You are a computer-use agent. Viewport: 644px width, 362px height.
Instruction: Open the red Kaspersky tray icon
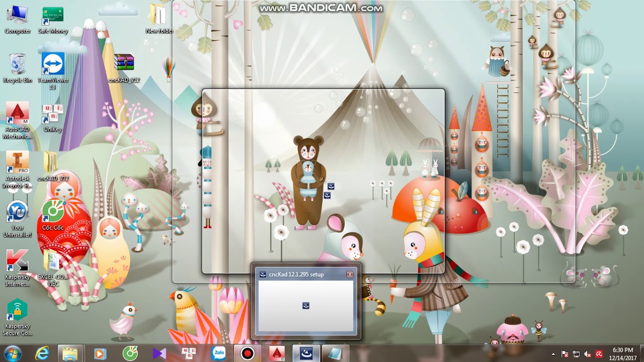click(599, 354)
